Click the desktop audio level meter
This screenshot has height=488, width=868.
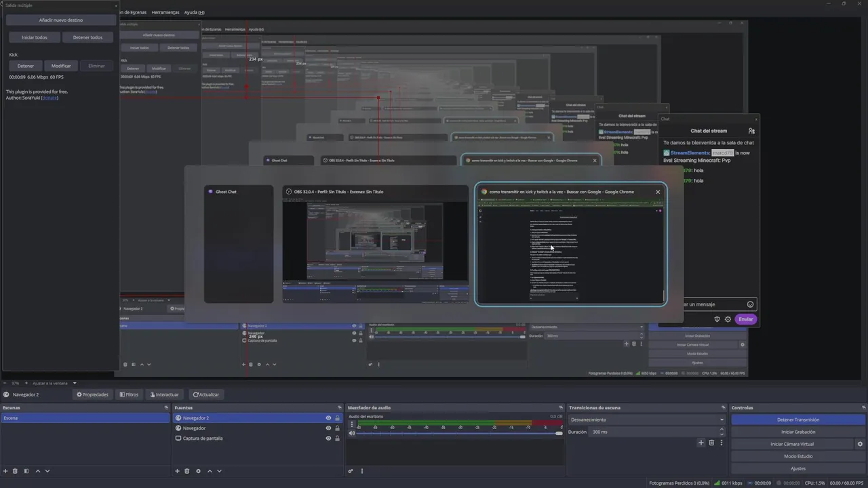coord(460,425)
